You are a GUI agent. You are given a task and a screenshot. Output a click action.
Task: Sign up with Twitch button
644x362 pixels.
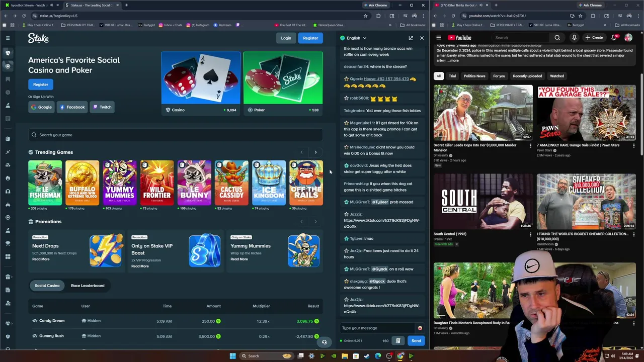[102, 107]
